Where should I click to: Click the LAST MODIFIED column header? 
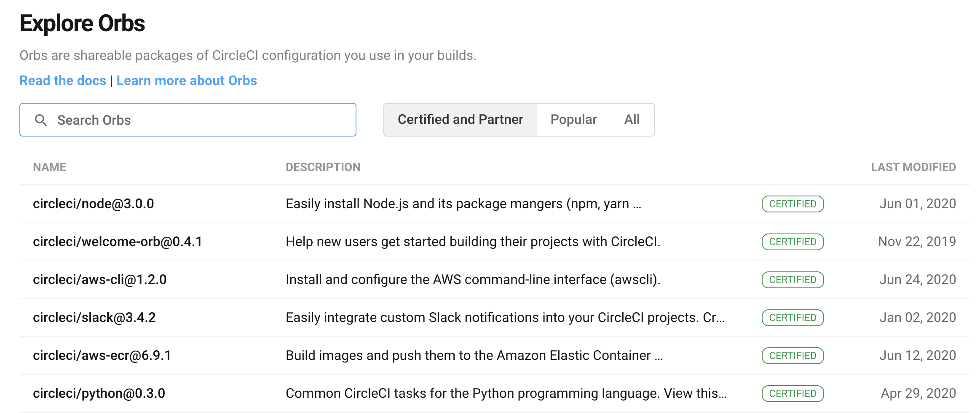[913, 167]
